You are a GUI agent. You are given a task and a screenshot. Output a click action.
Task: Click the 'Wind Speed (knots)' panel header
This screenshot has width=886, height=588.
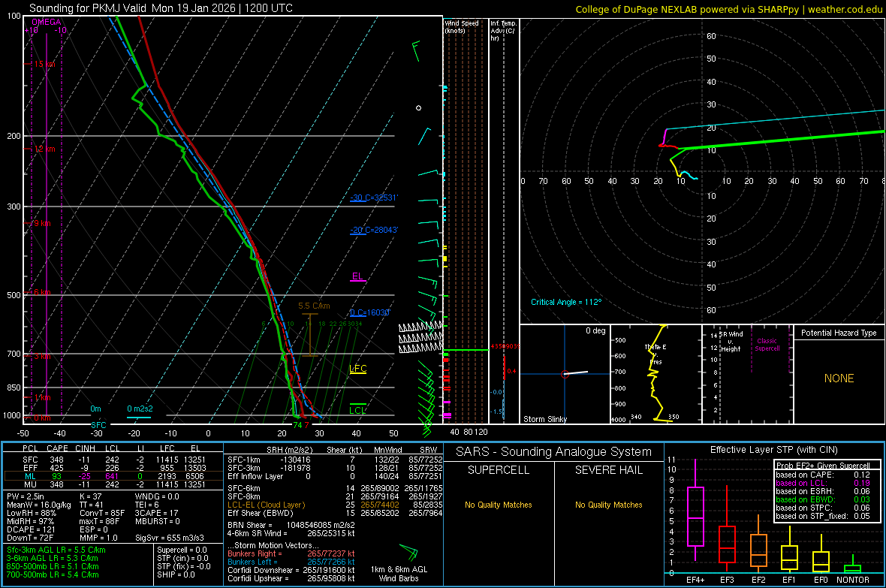pos(462,26)
